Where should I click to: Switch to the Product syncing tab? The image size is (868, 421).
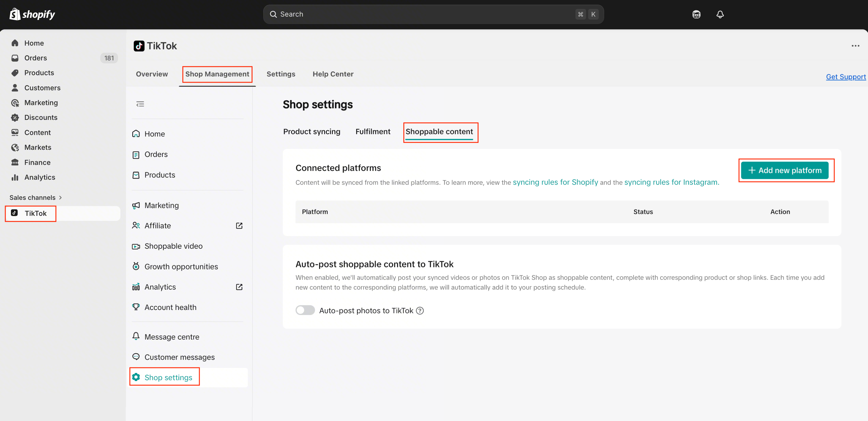[312, 131]
